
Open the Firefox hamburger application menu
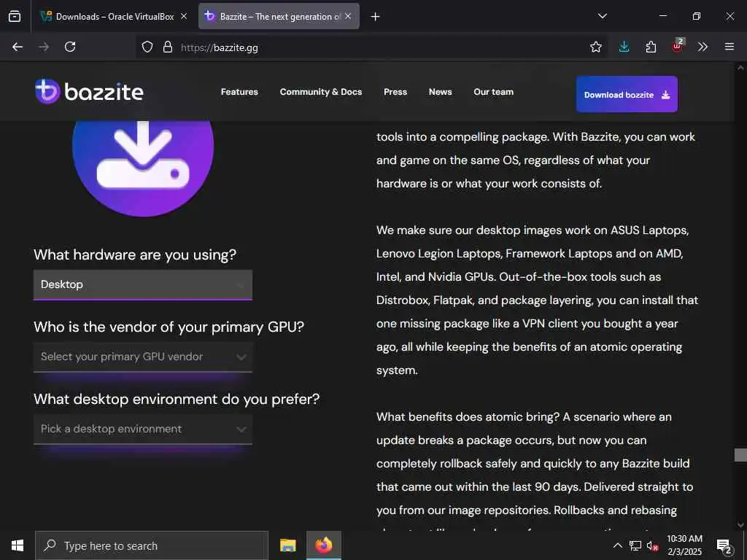pyautogui.click(x=729, y=47)
